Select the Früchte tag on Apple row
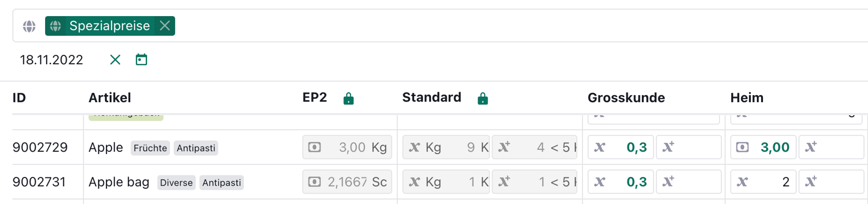This screenshot has width=868, height=204. (150, 148)
